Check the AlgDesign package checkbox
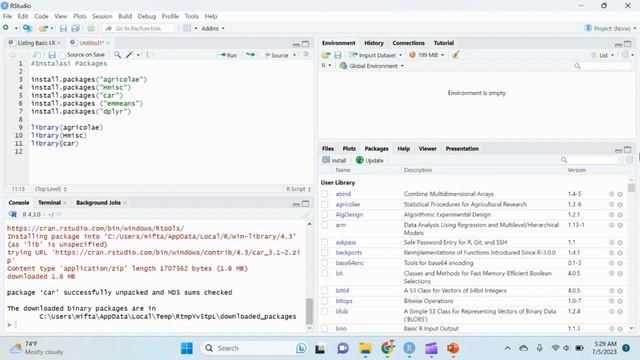Viewport: 640px width, 360px height. [324, 215]
